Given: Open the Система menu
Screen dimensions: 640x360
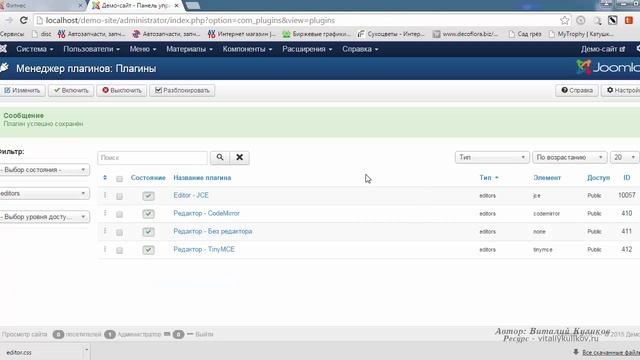Looking at the screenshot, I should tap(35, 49).
